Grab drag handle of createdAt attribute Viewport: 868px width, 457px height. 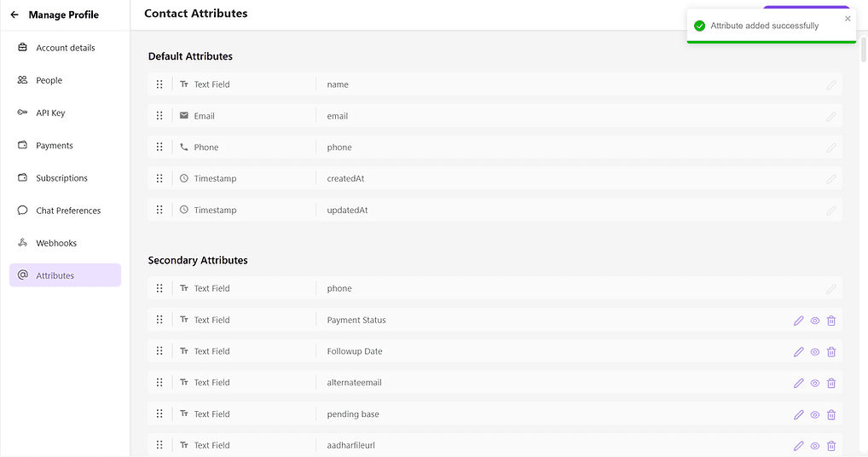pos(159,178)
